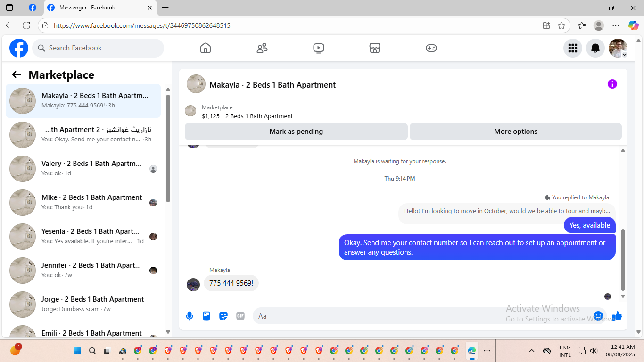Switch to the pinned Facebook tab
This screenshot has width=644, height=362.
(x=33, y=8)
